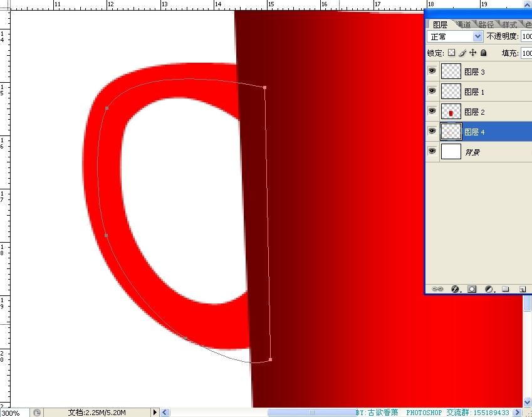The width and height of the screenshot is (532, 417).
Task: Click the lock all padlock icon
Action: click(x=484, y=53)
